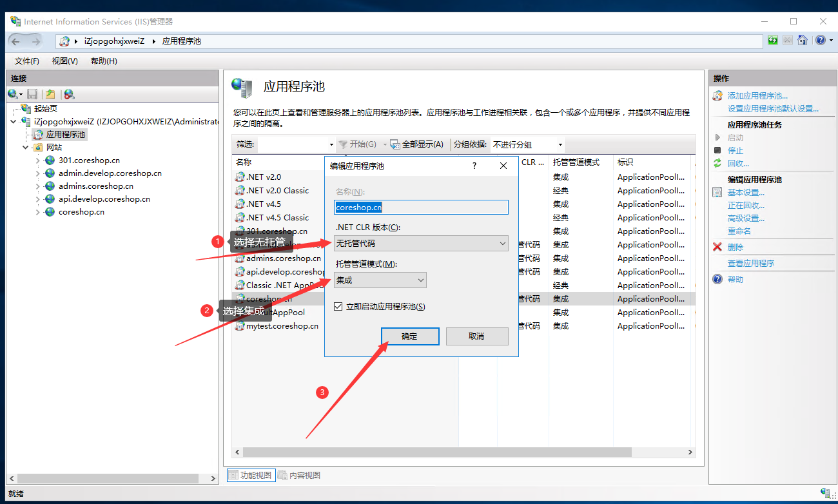Click the home icon in the top toolbar
This screenshot has height=504, width=838.
[803, 41]
